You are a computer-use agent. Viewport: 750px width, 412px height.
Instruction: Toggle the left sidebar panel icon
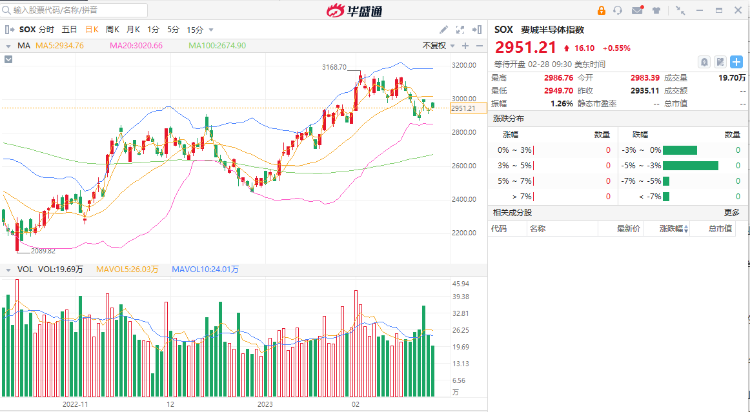(x=9, y=30)
